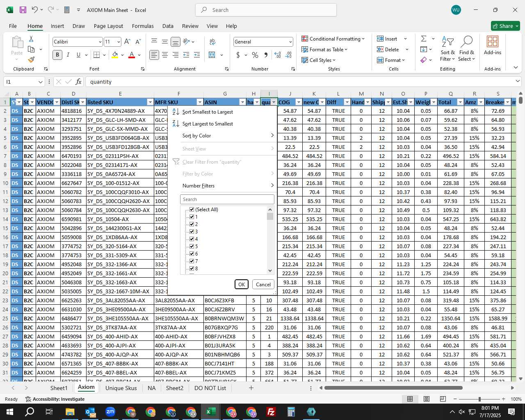Open the Name Box dropdown arrow
Screen dimensions: 525x420
point(40,82)
